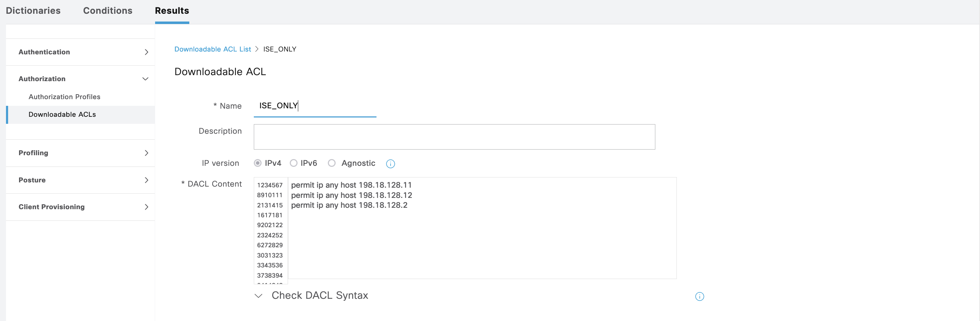Viewport: 980px width, 321px height.
Task: Select the Results tab
Action: 172,11
